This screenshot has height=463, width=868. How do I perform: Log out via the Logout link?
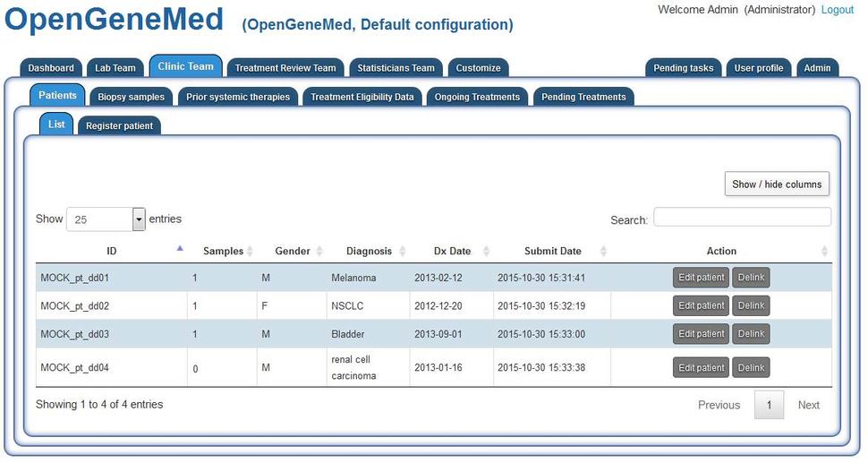(837, 10)
